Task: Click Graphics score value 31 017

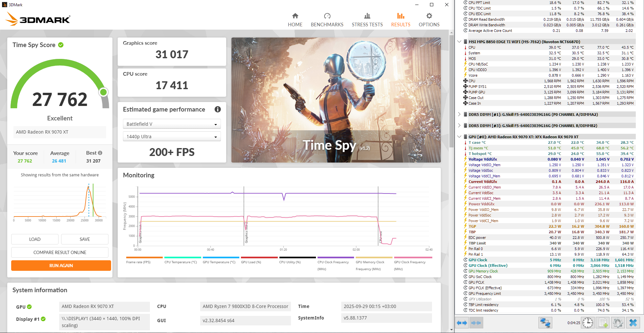Action: [172, 54]
